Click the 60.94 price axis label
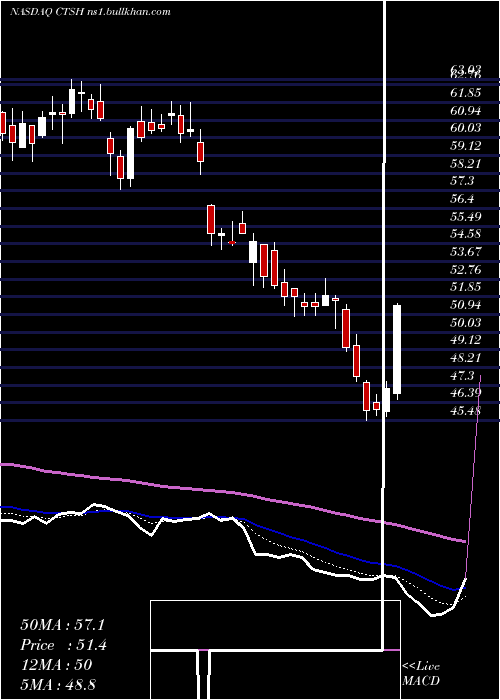Viewport: 500px width, 700px height. (x=466, y=111)
